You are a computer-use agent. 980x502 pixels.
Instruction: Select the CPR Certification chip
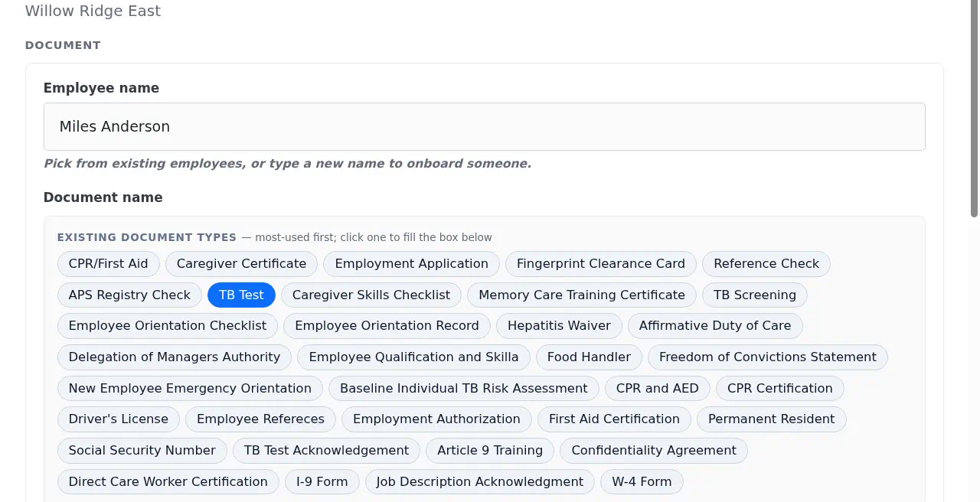(x=779, y=388)
